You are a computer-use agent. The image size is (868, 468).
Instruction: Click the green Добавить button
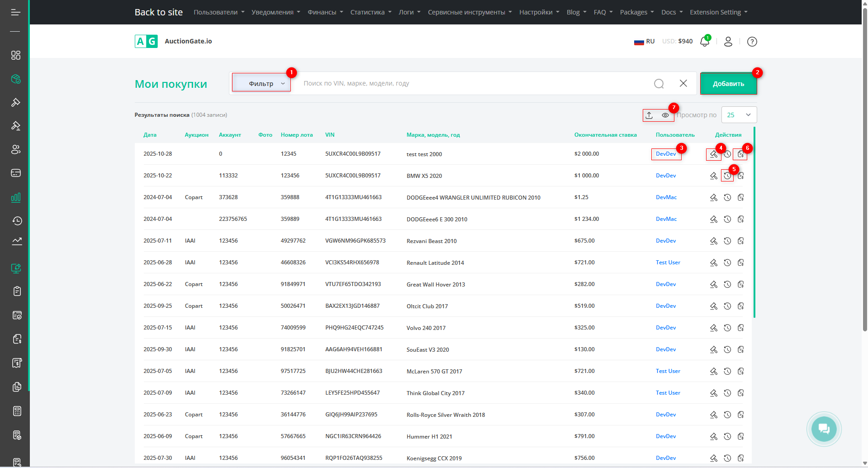[x=728, y=84]
